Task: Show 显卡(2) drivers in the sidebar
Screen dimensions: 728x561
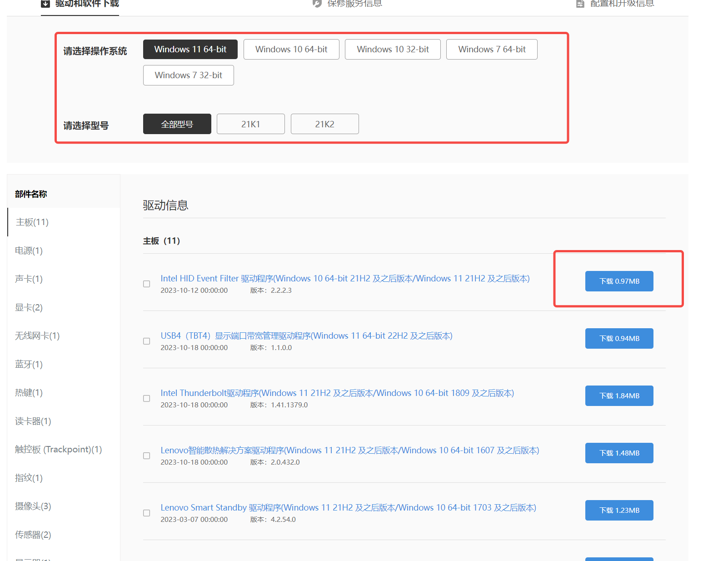Action: tap(29, 307)
